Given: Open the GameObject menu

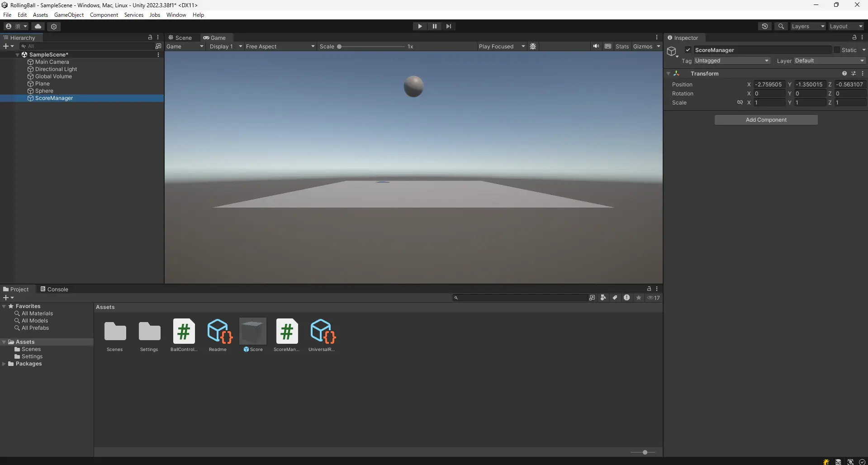Looking at the screenshot, I should (68, 14).
